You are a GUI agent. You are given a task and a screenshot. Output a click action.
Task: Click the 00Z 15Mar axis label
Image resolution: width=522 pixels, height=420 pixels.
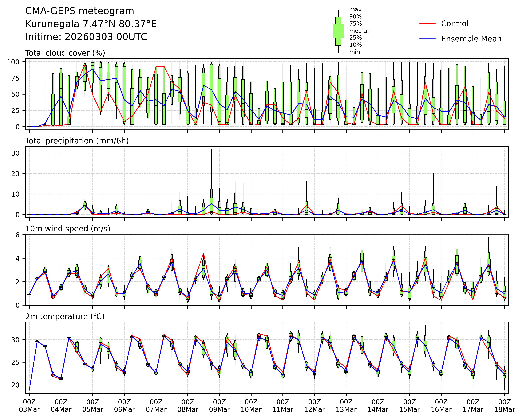[x=409, y=406]
